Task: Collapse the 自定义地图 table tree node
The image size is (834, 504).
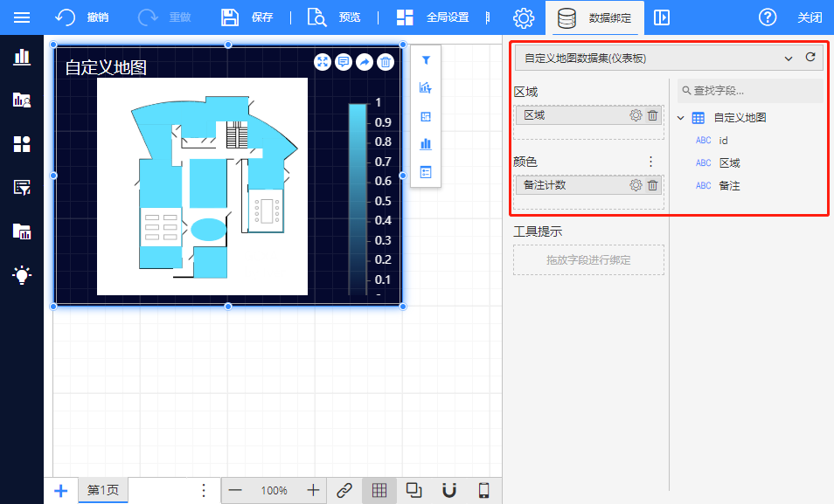Action: point(681,118)
